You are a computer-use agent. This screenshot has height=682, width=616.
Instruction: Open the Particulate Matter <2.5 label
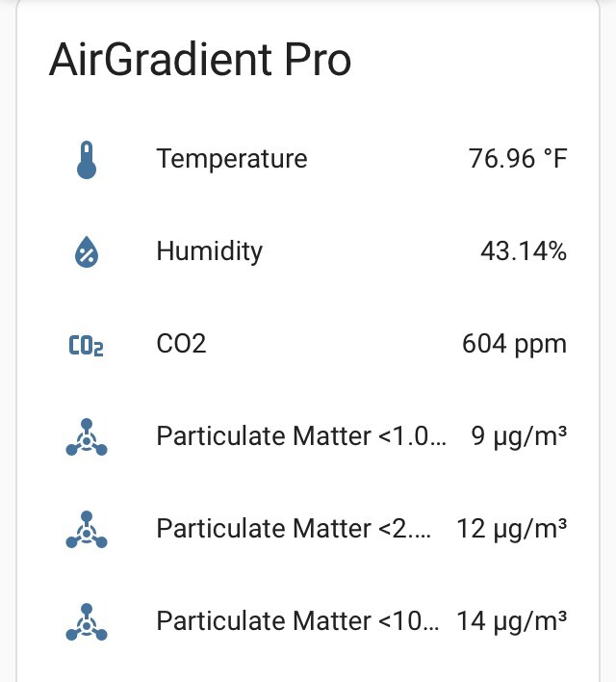tap(294, 529)
